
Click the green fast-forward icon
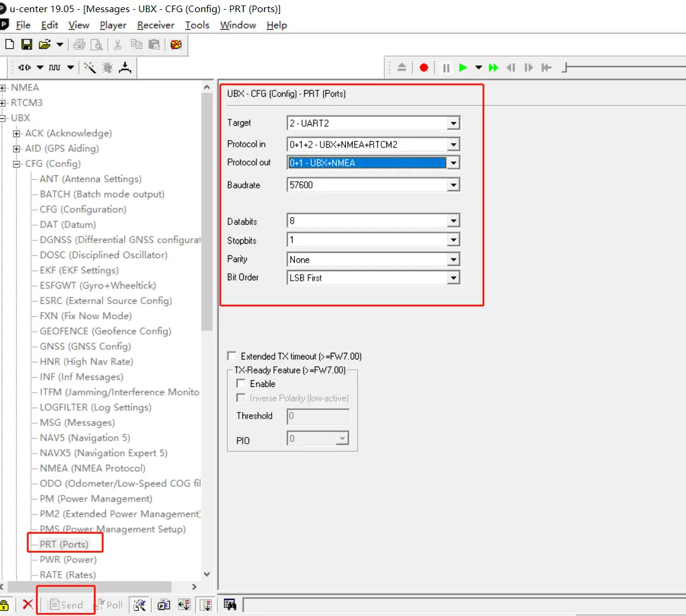(x=493, y=68)
